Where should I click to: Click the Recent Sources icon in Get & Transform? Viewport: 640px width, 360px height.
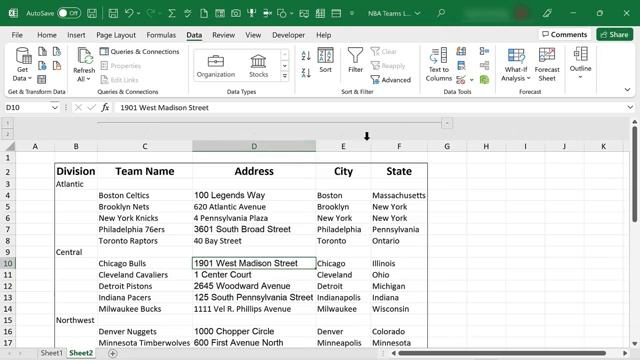click(57, 51)
